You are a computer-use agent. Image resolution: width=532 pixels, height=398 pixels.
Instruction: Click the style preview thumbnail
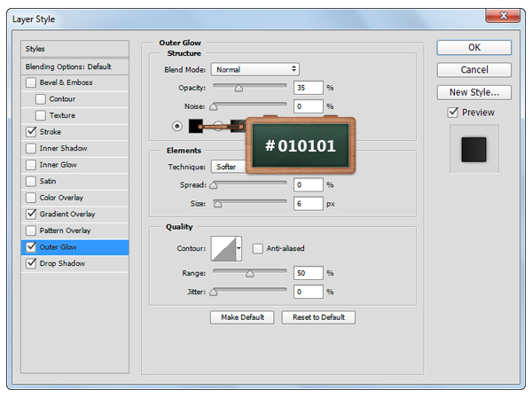[473, 149]
